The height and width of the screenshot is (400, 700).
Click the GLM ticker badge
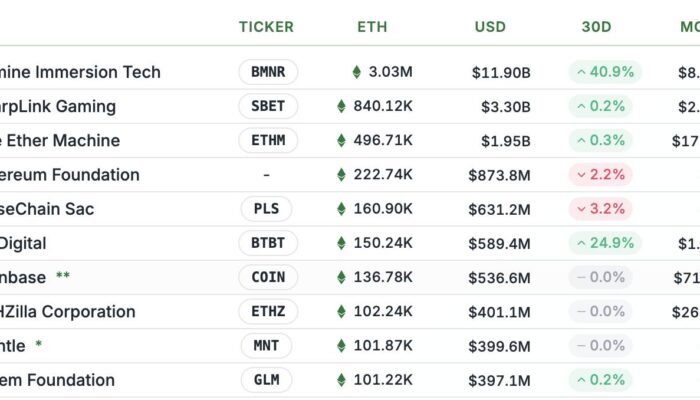coord(268,380)
